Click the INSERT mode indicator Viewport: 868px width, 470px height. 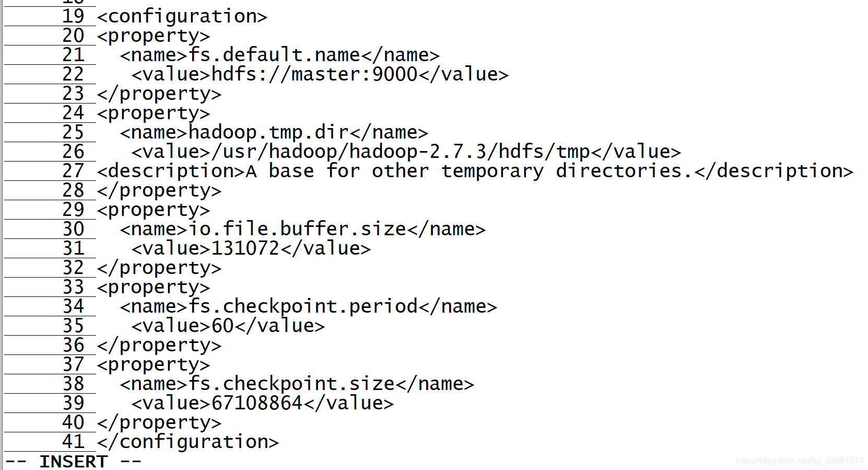pos(73,462)
